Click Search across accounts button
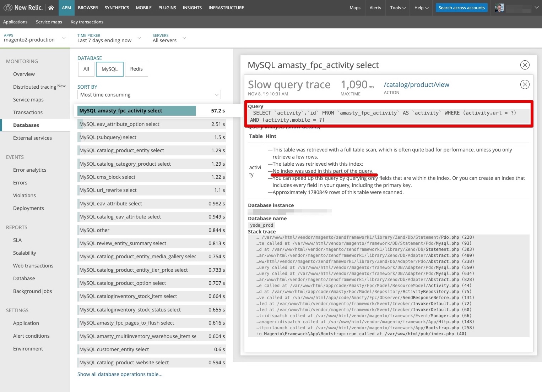The height and width of the screenshot is (392, 542). pos(461,8)
